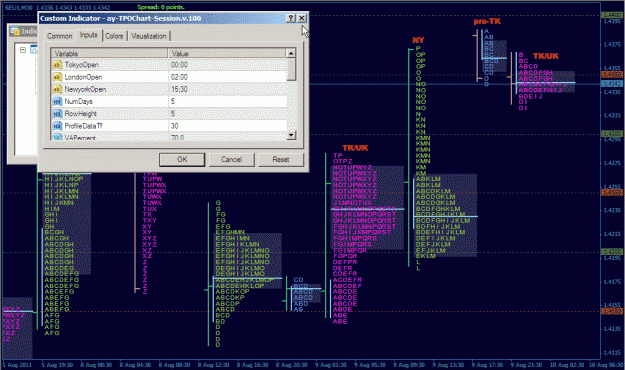Open the Colors tab
Screen dimensions: 625x370
coord(114,36)
